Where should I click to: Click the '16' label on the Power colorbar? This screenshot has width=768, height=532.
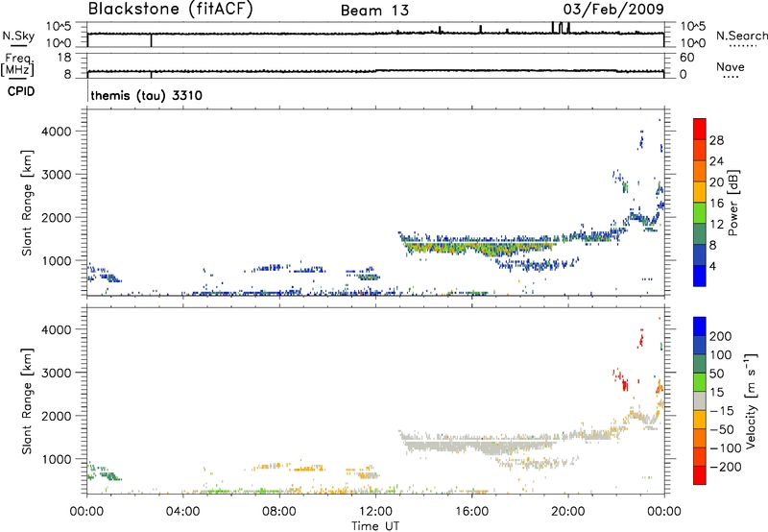716,204
